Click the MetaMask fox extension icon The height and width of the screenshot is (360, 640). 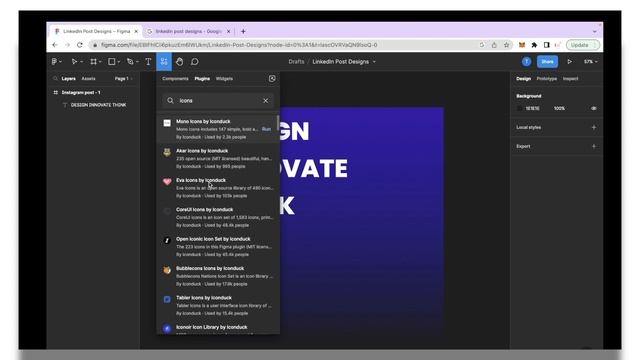(522, 45)
